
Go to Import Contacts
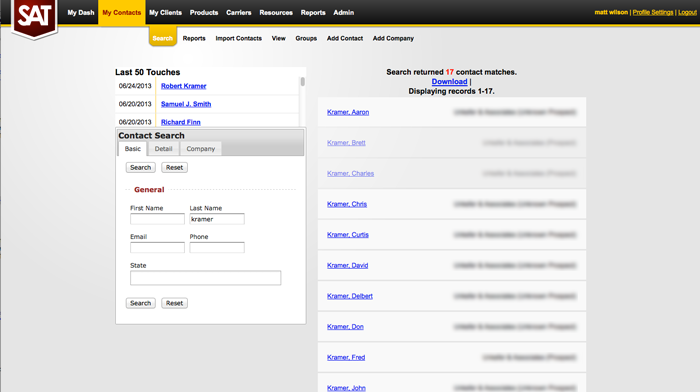(x=238, y=38)
